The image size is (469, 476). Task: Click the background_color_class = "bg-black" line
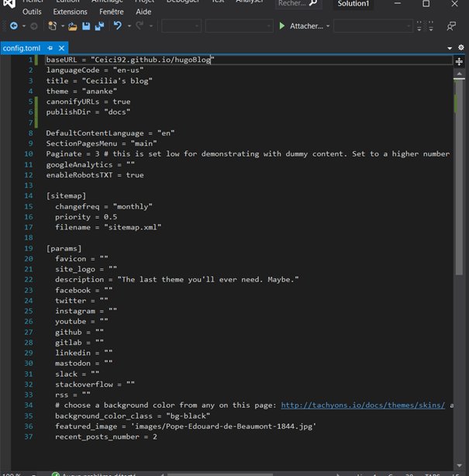pos(133,416)
